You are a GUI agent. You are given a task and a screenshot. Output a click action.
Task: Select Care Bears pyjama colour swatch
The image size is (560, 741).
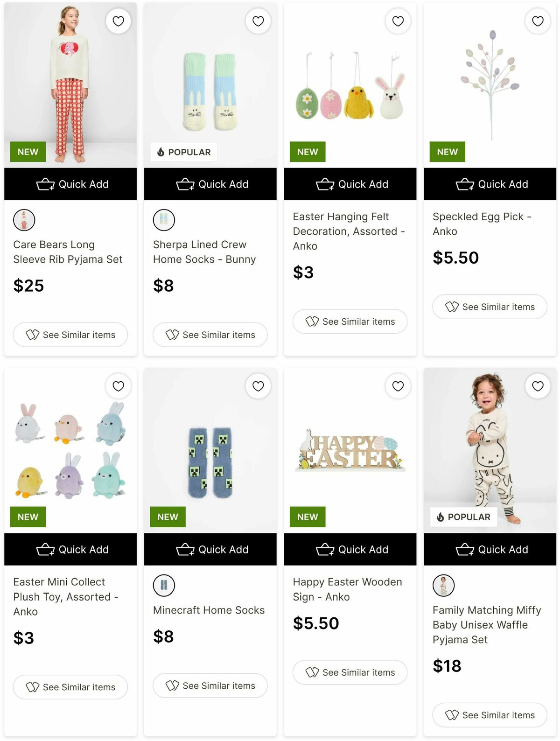24,220
